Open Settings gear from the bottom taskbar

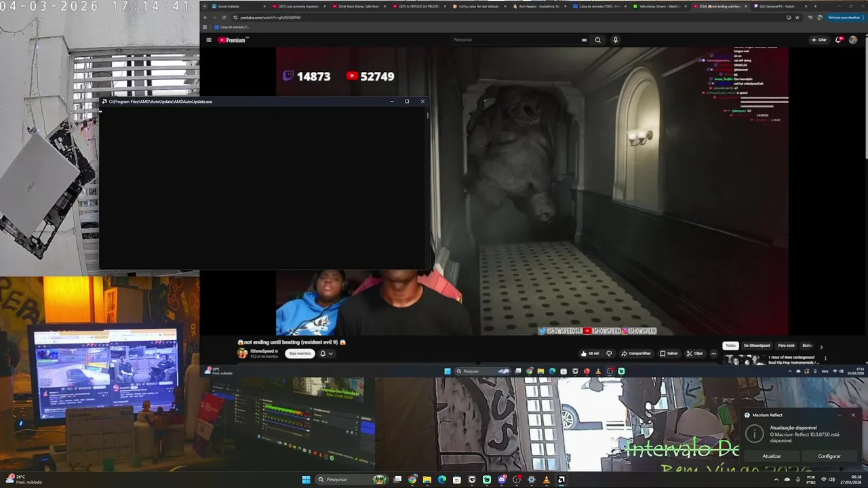pyautogui.click(x=532, y=480)
